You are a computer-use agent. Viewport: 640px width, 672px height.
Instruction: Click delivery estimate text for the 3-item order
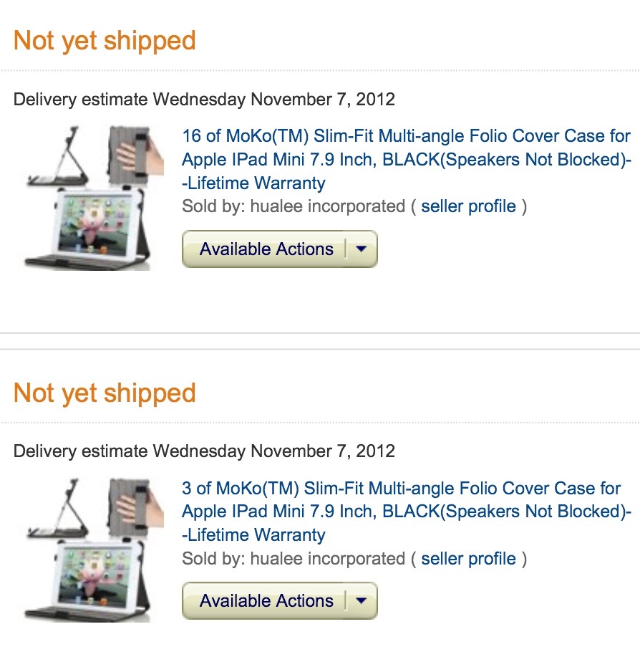click(x=204, y=451)
